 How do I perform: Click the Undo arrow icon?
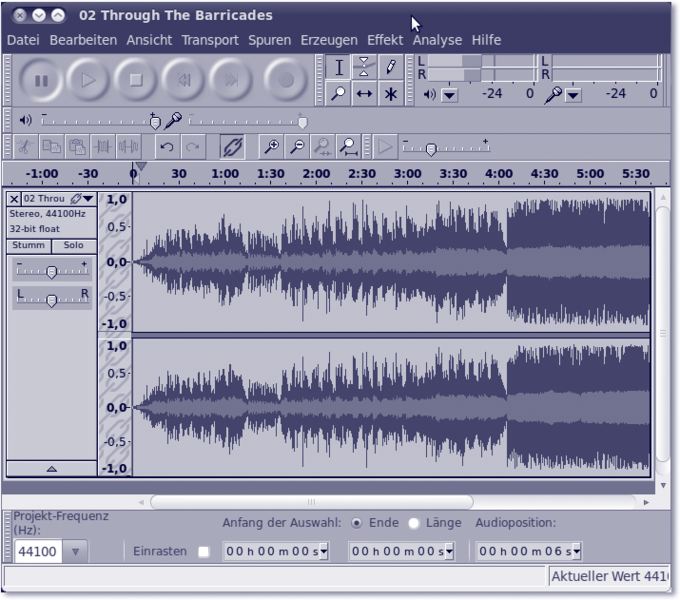[x=167, y=147]
